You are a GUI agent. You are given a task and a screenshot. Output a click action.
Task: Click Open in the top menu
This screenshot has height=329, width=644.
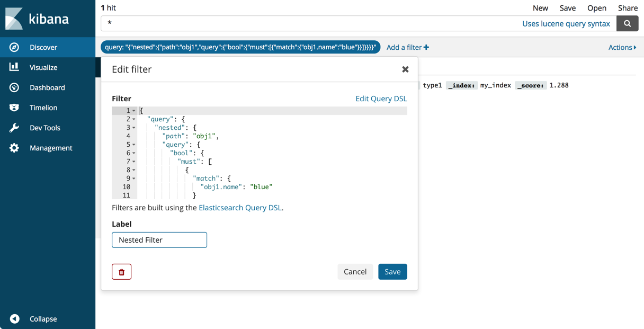pos(596,8)
